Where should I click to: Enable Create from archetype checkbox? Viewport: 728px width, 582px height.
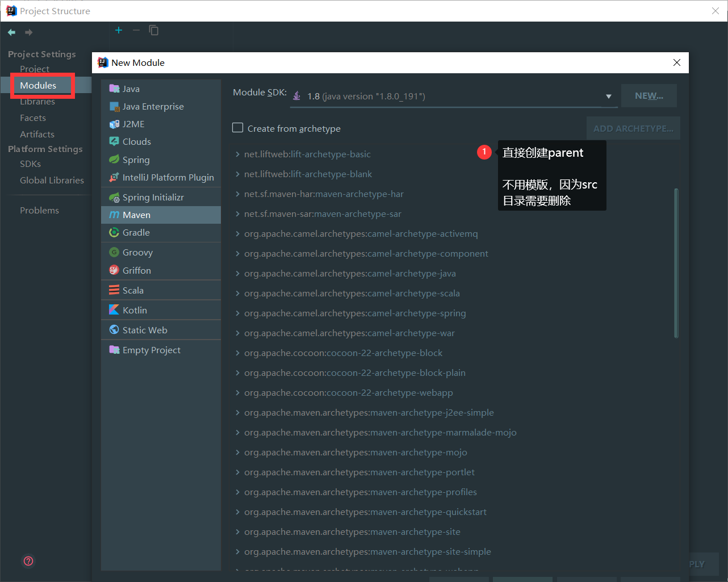(x=238, y=128)
